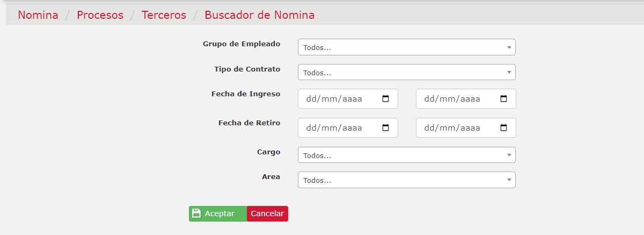Focus the second Fecha de Ingreso date field
This screenshot has height=235, width=644.
[x=466, y=99]
